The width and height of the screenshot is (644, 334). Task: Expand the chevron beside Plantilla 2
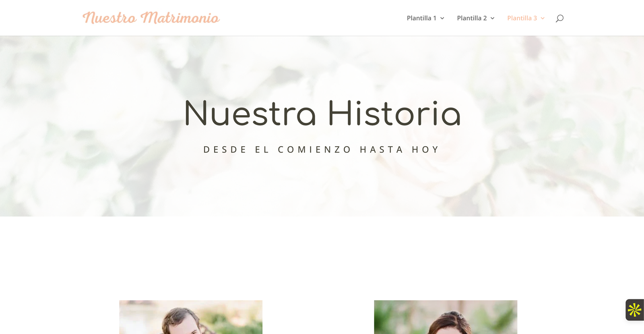pyautogui.click(x=492, y=18)
